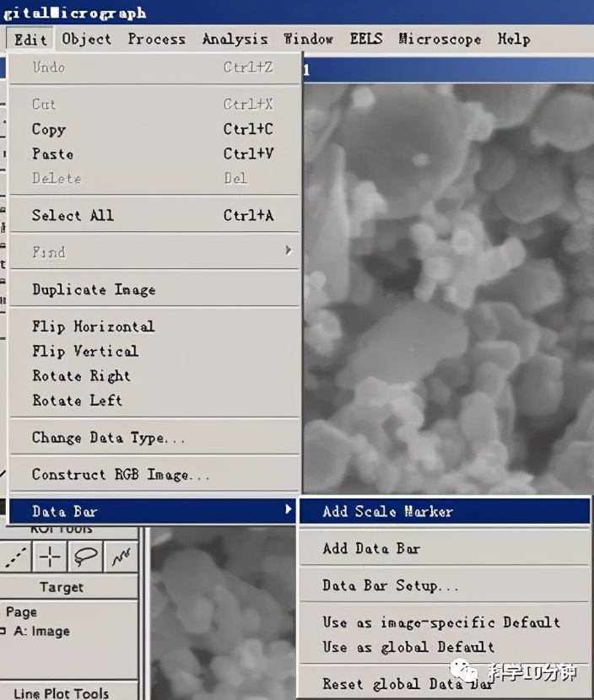
Task: Select the lasso closed-loop ROI tool
Action: pyautogui.click(x=88, y=557)
